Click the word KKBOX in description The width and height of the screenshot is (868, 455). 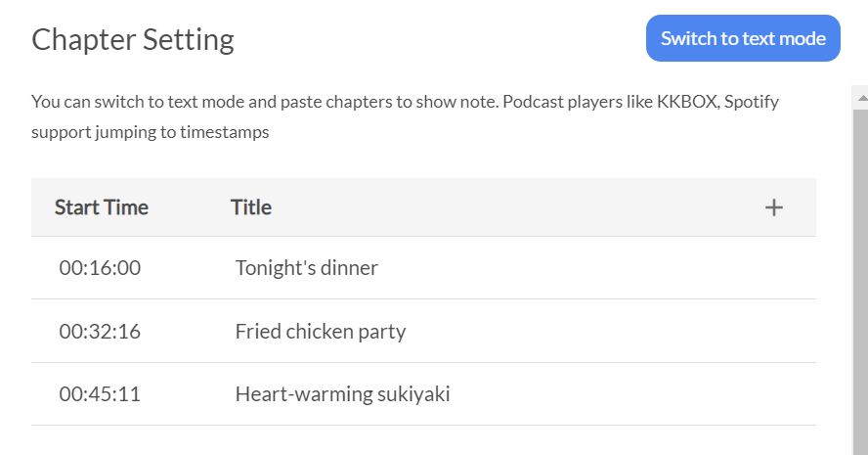(688, 102)
